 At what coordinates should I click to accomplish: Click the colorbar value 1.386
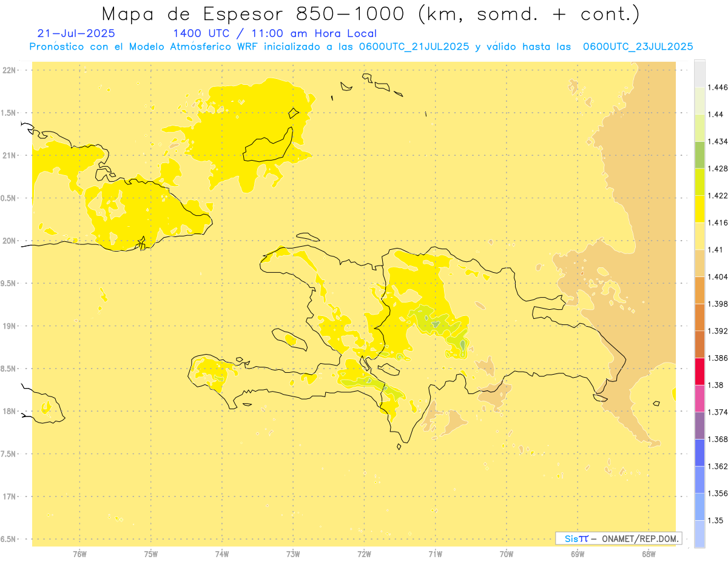point(718,358)
